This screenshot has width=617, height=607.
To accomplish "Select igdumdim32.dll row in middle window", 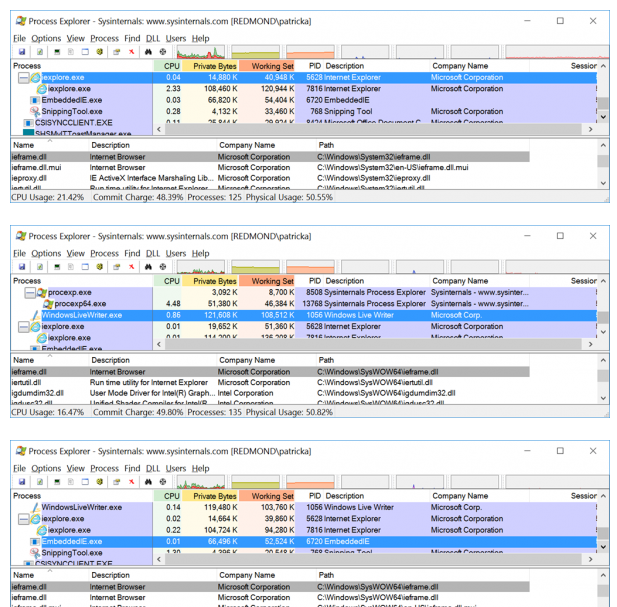I will (x=270, y=393).
